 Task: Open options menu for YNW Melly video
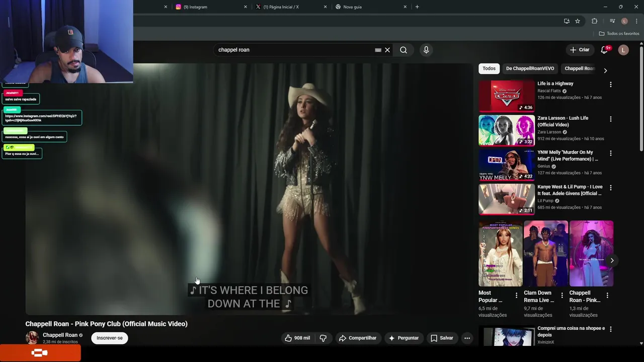click(x=611, y=153)
